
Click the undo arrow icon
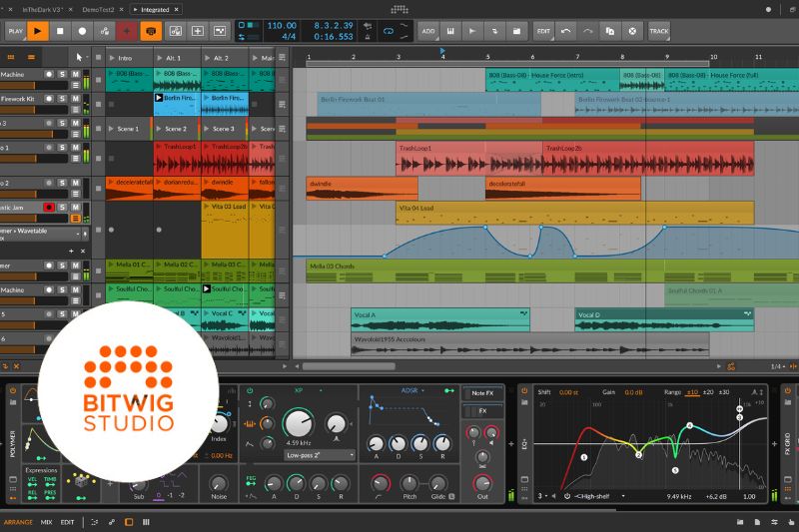pos(565,31)
